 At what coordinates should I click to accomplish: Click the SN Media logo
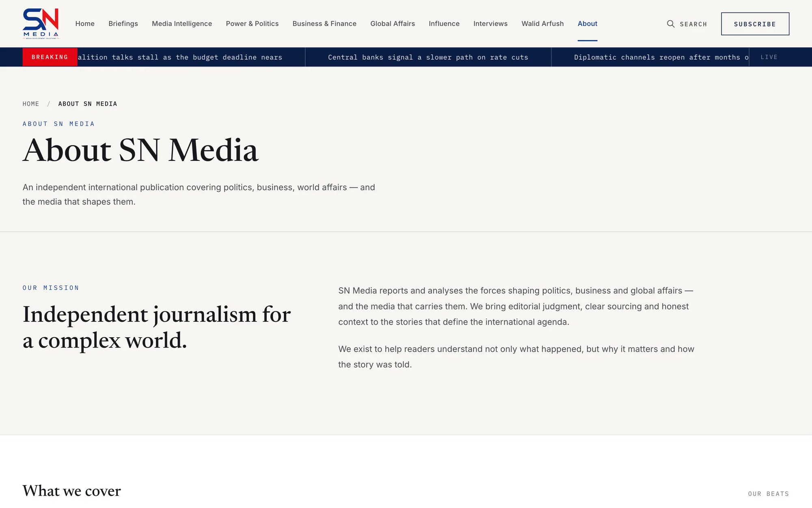pos(41,24)
